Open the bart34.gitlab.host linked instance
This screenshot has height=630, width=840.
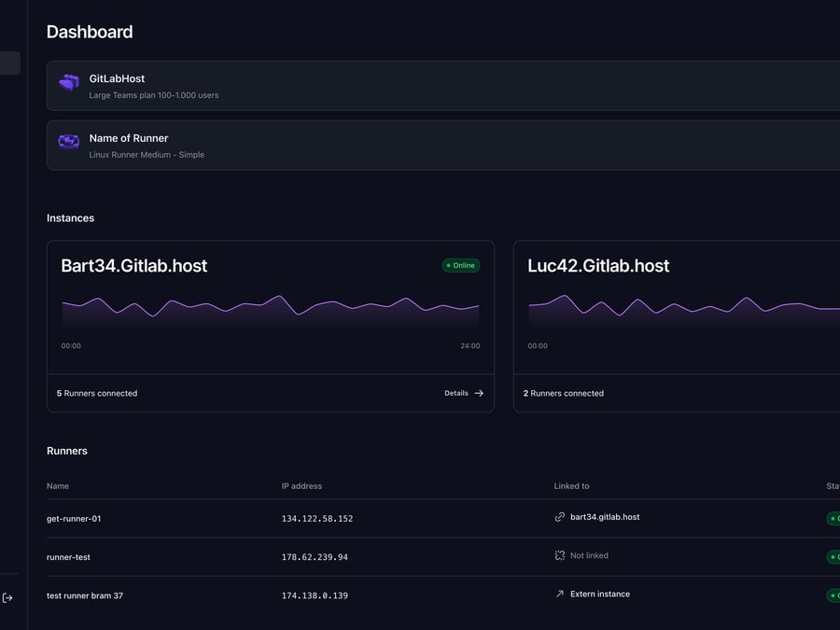pyautogui.click(x=604, y=517)
